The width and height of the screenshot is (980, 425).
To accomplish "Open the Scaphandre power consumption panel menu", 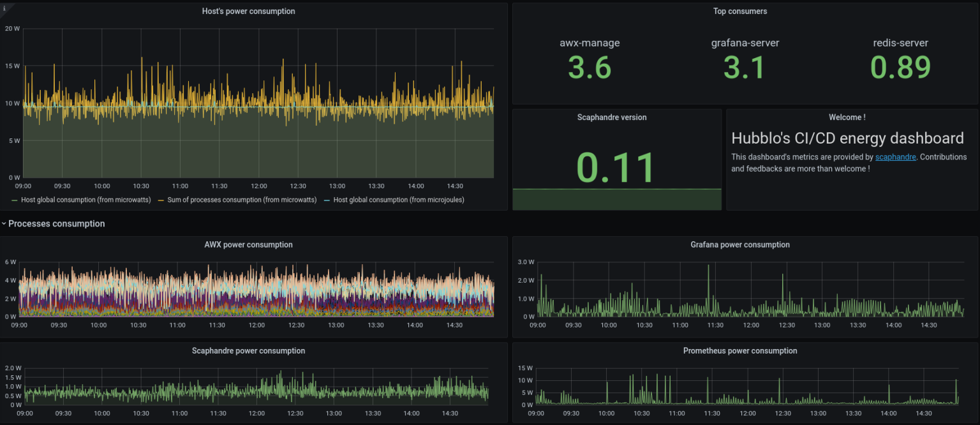I will pos(248,350).
